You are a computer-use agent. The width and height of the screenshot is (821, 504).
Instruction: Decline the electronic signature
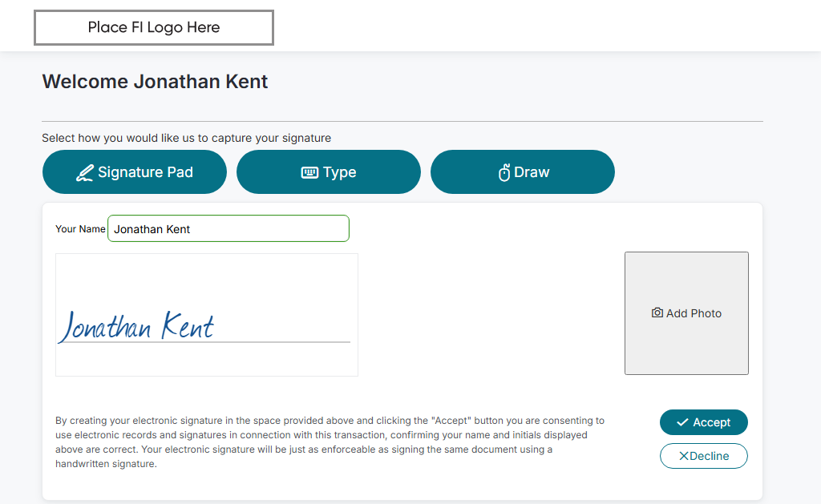703,456
